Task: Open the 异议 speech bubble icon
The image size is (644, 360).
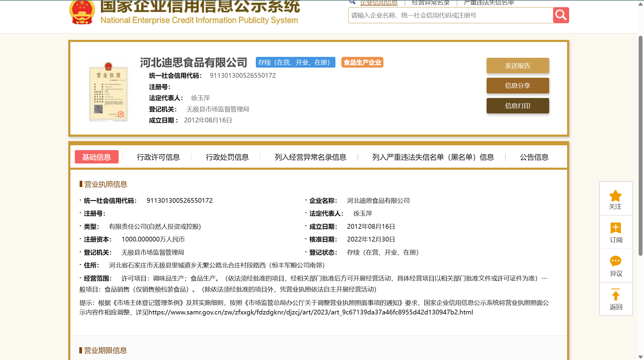Action: (615, 261)
